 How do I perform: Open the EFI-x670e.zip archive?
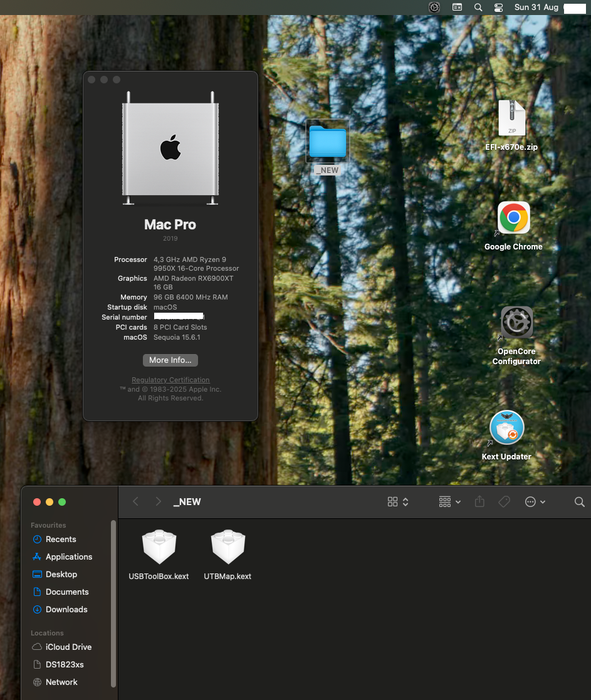tap(511, 119)
